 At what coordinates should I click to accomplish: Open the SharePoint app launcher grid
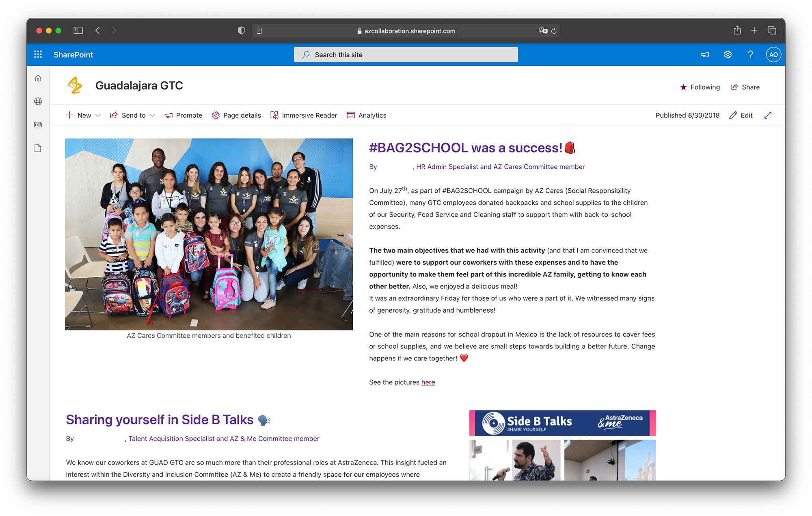38,54
